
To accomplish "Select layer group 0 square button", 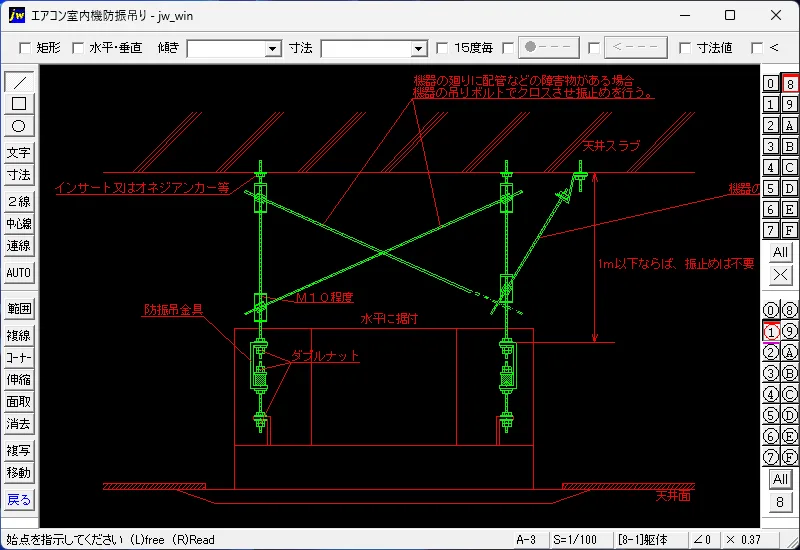I will pos(770,83).
